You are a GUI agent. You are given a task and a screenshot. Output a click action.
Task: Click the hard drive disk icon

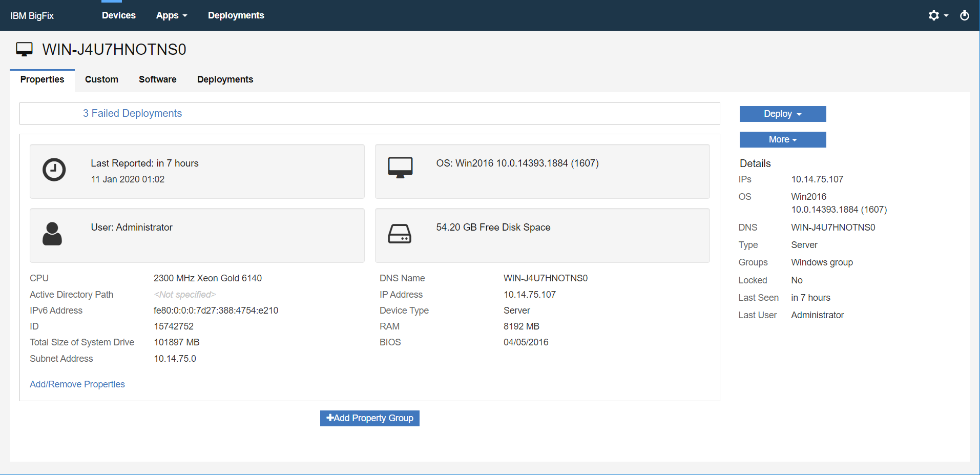tap(400, 234)
